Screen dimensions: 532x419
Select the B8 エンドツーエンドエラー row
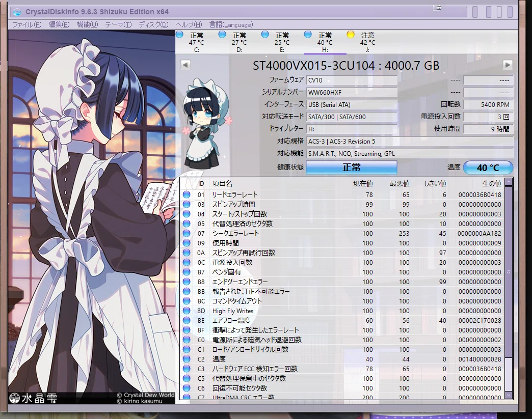[342, 282]
